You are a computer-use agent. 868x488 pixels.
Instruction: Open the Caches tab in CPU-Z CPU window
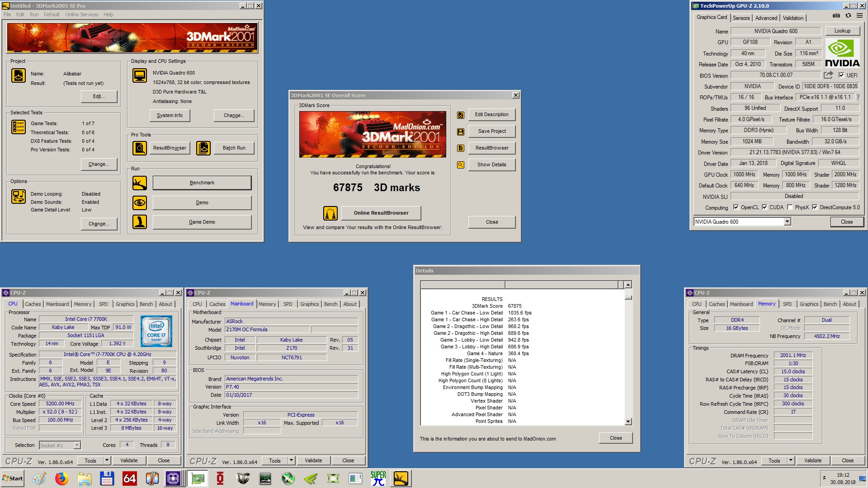pyautogui.click(x=33, y=304)
